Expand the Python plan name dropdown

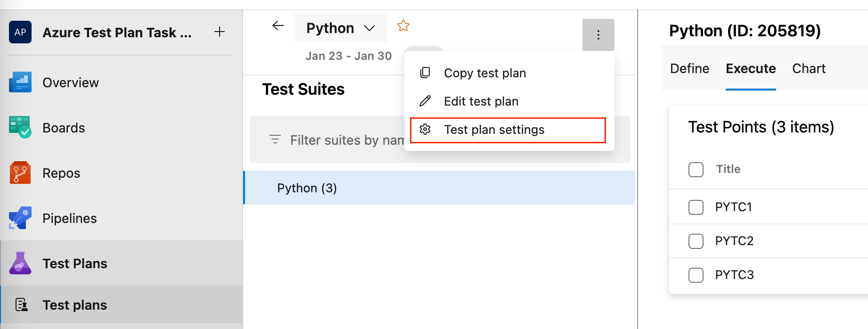370,27
